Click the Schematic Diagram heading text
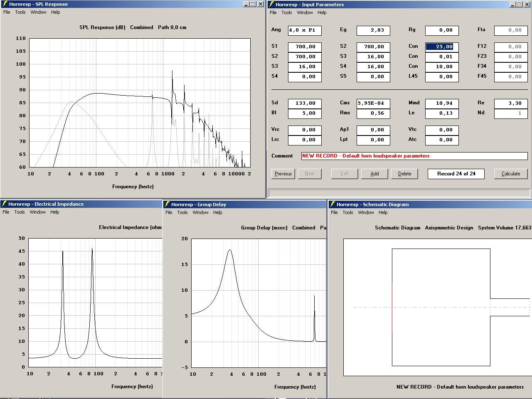The image size is (532, 399). (397, 228)
